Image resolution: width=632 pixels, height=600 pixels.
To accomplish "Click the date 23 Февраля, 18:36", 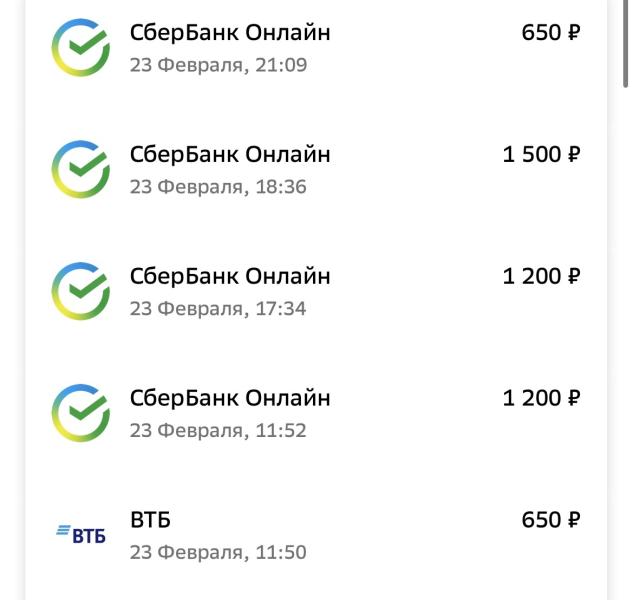I will coord(218,187).
